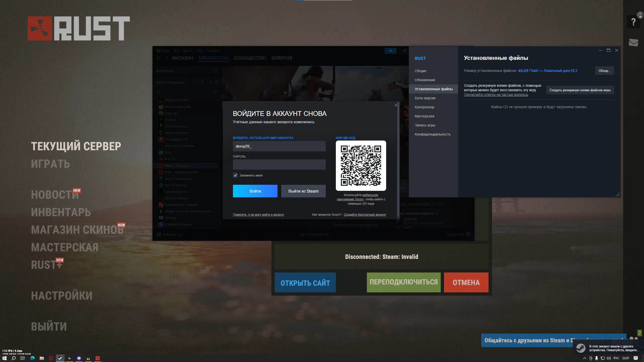Focus the ПАРОЛЬ password field
Screen dimensions: 644x362
(x=279, y=165)
